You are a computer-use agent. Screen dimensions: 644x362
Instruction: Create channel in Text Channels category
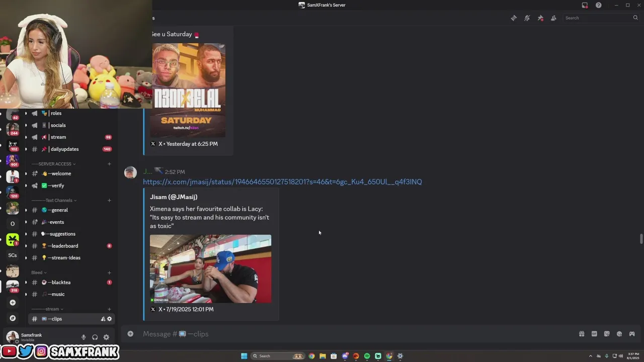109,200
